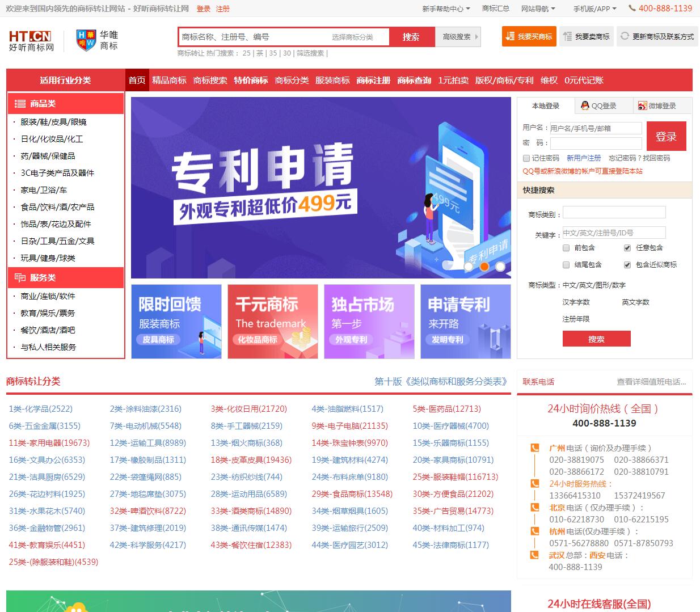Click the phone icon beside 400-888-1139
Screen dimensions: 700x612
pyautogui.click(x=632, y=9)
